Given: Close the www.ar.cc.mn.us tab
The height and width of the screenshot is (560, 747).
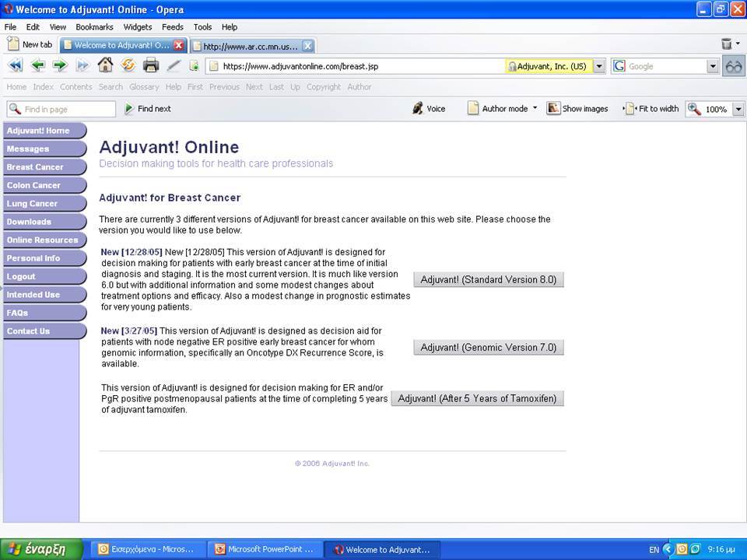Looking at the screenshot, I should click(x=308, y=46).
